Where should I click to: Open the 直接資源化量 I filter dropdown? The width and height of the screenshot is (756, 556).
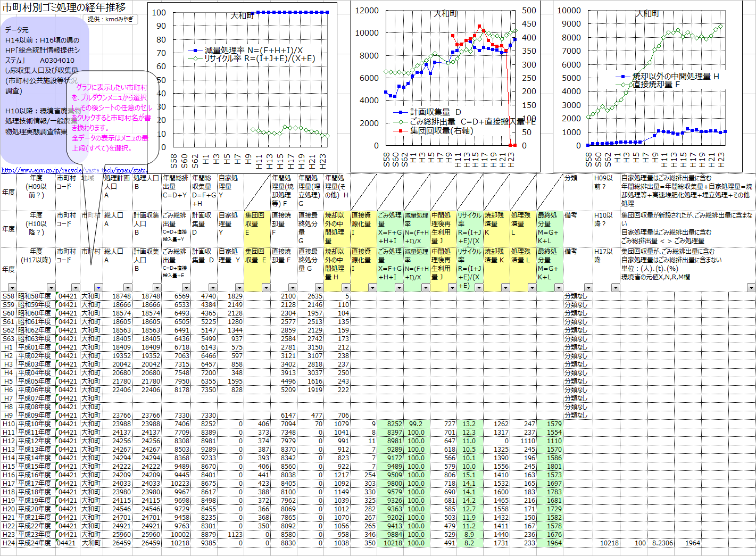pyautogui.click(x=372, y=288)
